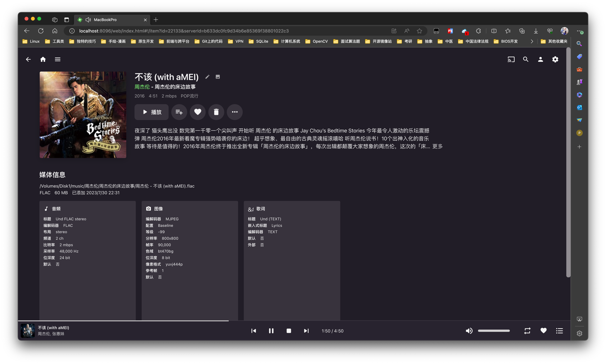Click now playing title 不该 (with aMEI)
Image resolution: width=606 pixels, height=364 pixels.
click(x=53, y=328)
